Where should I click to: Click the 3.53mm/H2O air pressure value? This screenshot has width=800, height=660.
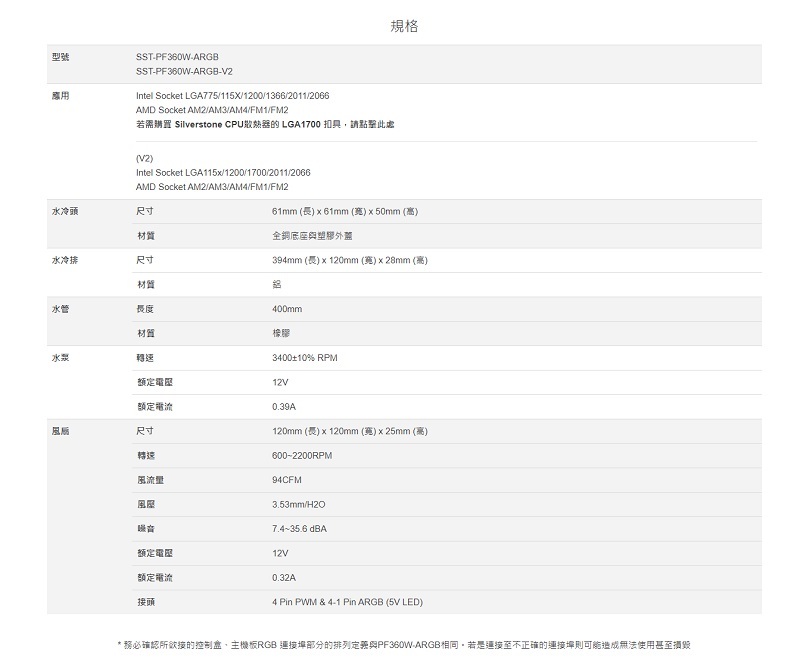298,504
